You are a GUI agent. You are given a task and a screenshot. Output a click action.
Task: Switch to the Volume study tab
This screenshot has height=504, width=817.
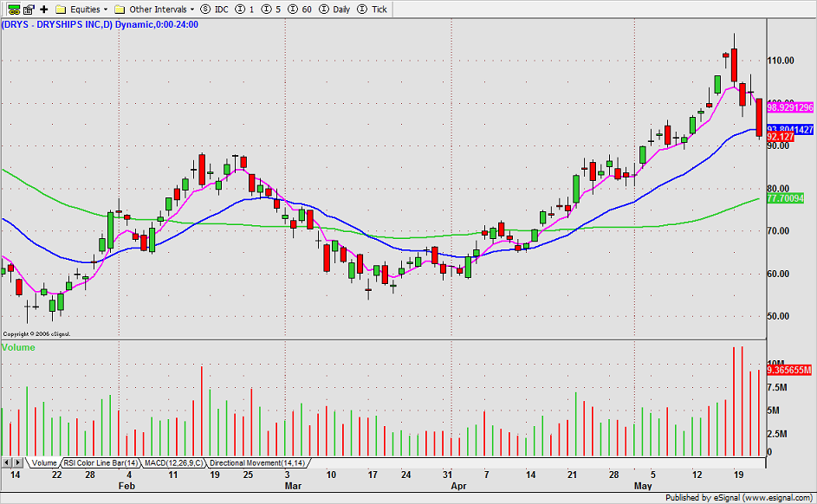[44, 463]
